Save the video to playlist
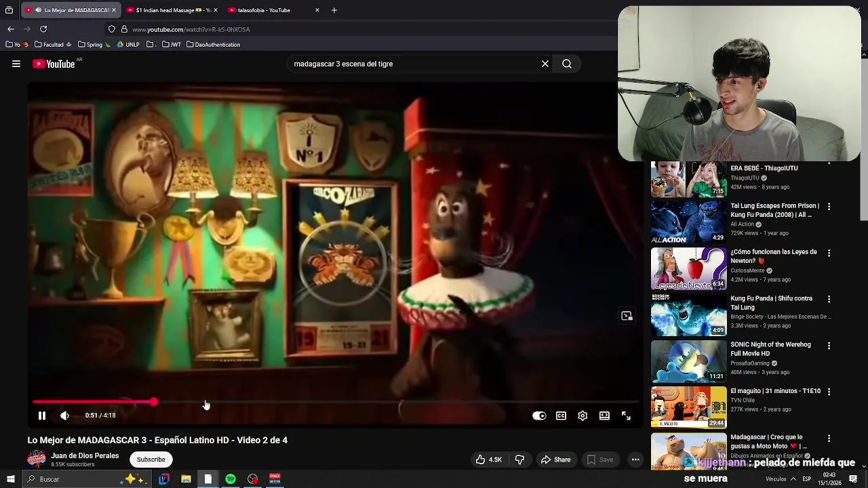This screenshot has width=868, height=488. [599, 460]
